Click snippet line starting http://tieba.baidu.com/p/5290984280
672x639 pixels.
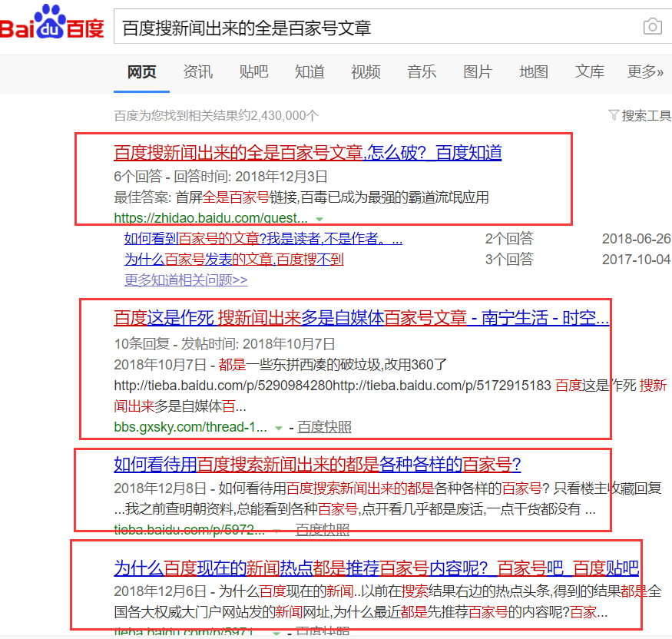[390, 386]
